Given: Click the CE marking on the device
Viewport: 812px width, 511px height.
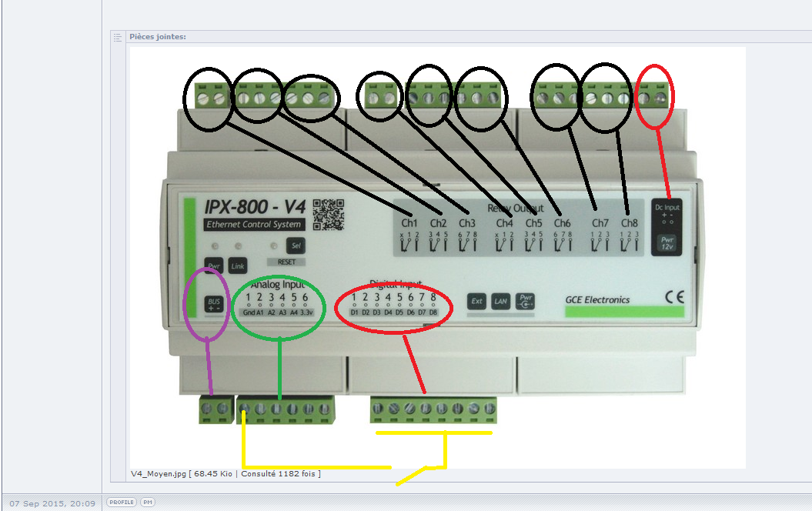Looking at the screenshot, I should (x=674, y=297).
